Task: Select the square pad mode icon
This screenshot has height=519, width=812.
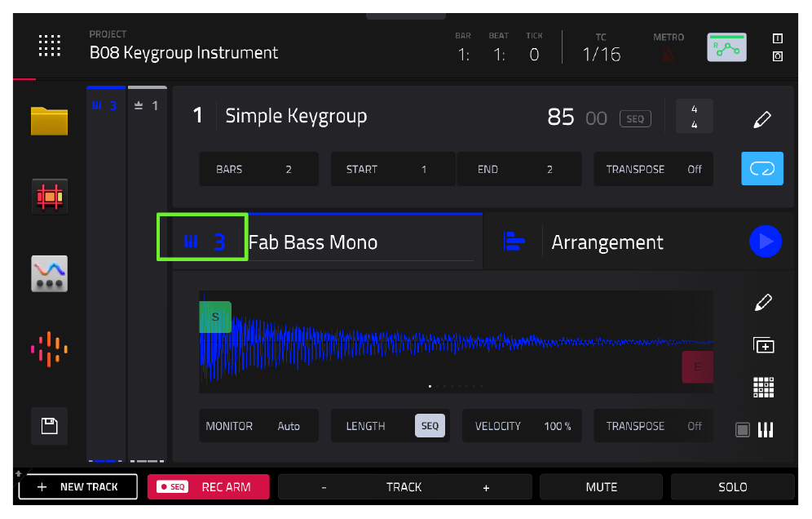Action: (743, 430)
